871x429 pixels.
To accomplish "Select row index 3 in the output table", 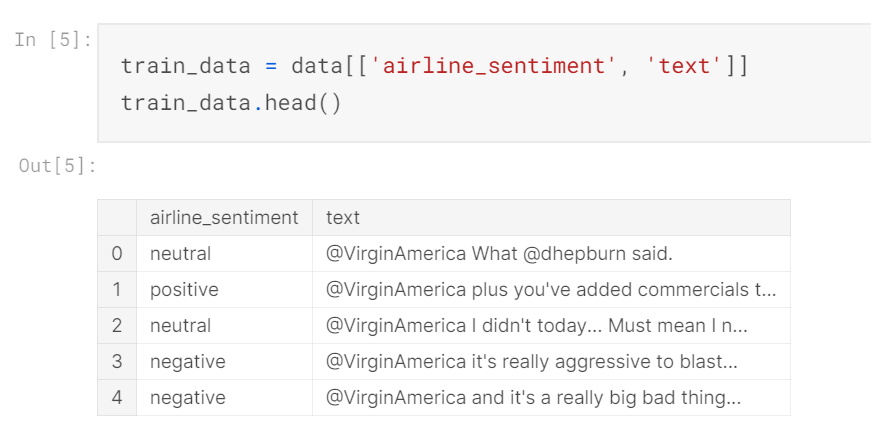I will (117, 361).
